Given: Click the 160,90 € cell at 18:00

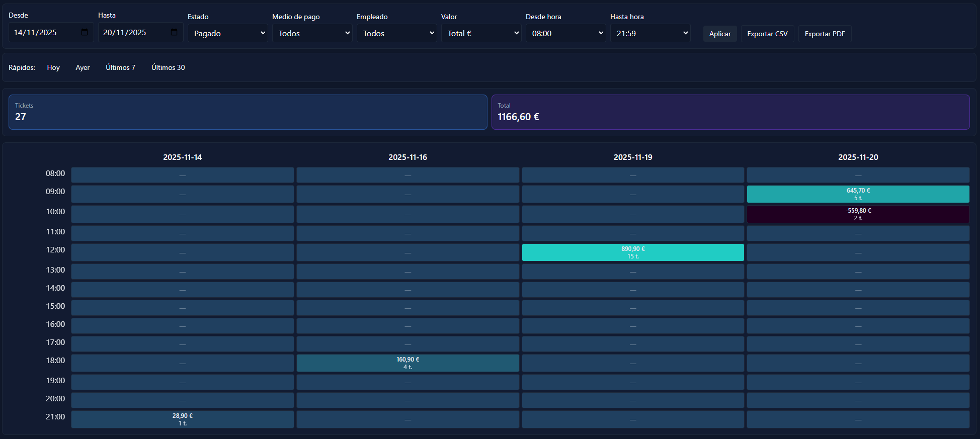Looking at the screenshot, I should 407,363.
